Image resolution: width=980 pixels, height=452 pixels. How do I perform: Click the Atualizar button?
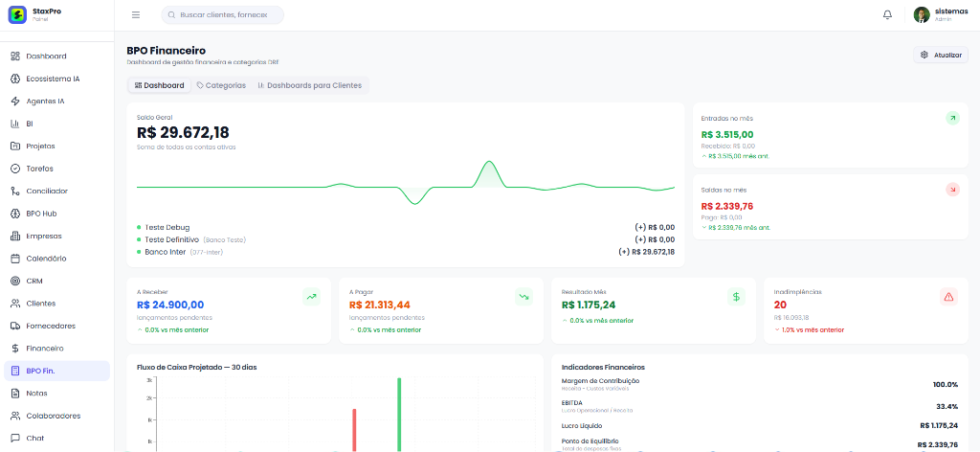click(941, 55)
